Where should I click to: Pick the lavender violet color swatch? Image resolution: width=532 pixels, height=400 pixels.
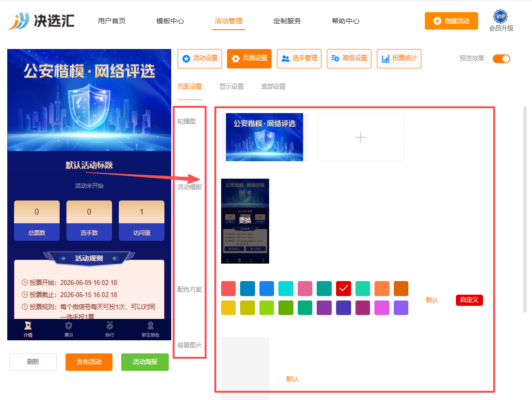401,308
